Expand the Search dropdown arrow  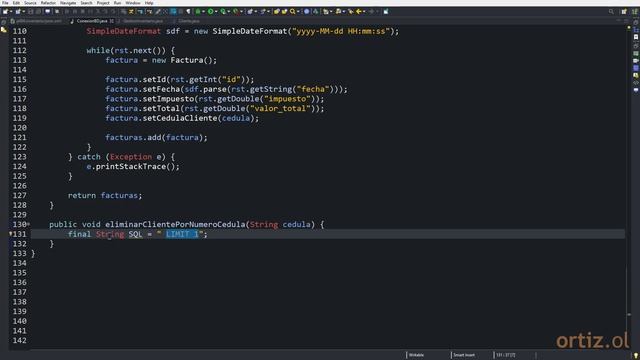point(298,11)
